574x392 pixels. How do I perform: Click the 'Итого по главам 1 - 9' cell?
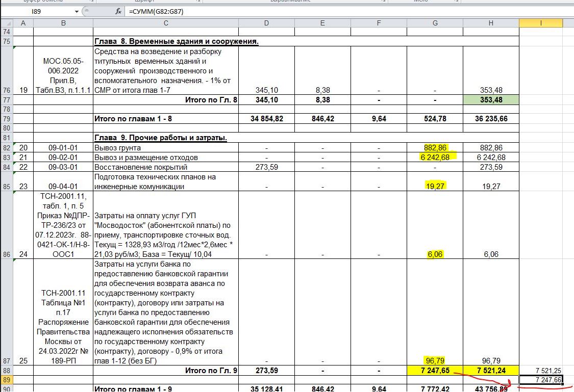click(166, 388)
